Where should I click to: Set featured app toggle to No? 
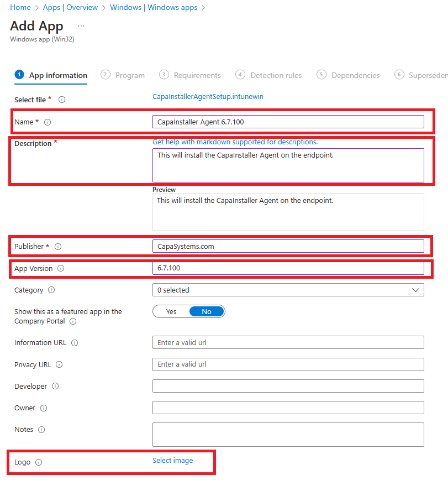[207, 312]
